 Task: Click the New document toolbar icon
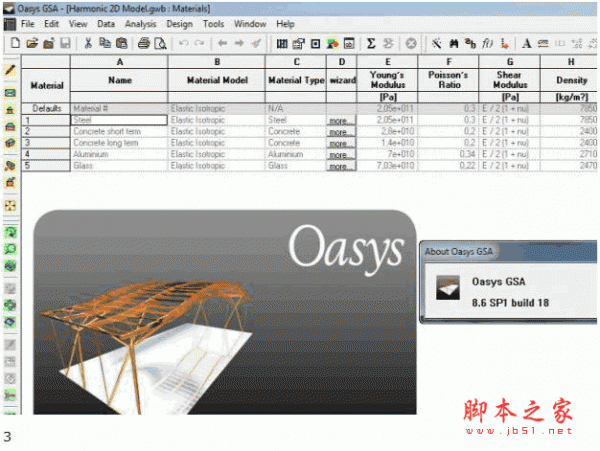pos(15,43)
